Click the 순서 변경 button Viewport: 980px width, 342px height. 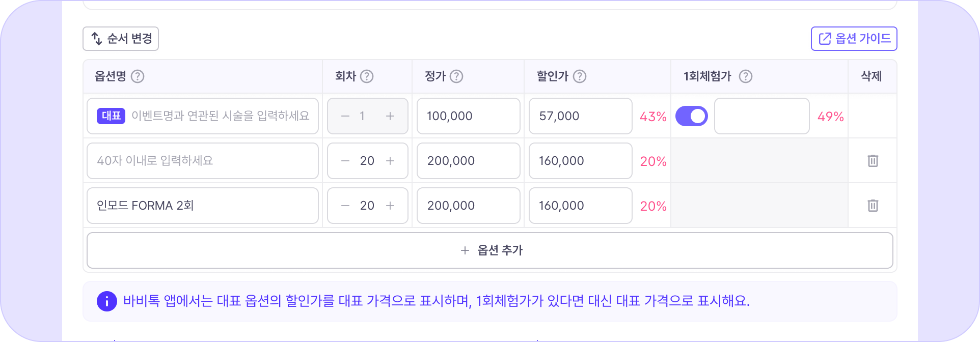pyautogui.click(x=121, y=39)
